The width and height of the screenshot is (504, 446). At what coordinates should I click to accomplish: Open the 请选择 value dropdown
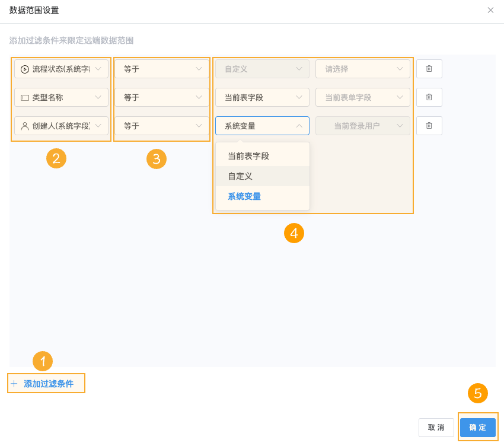click(x=363, y=69)
